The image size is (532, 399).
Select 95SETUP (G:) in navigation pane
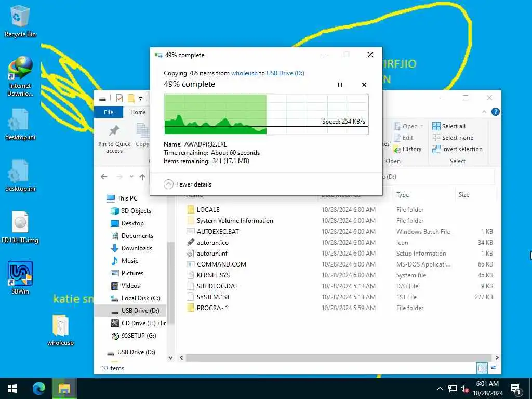pos(134,336)
